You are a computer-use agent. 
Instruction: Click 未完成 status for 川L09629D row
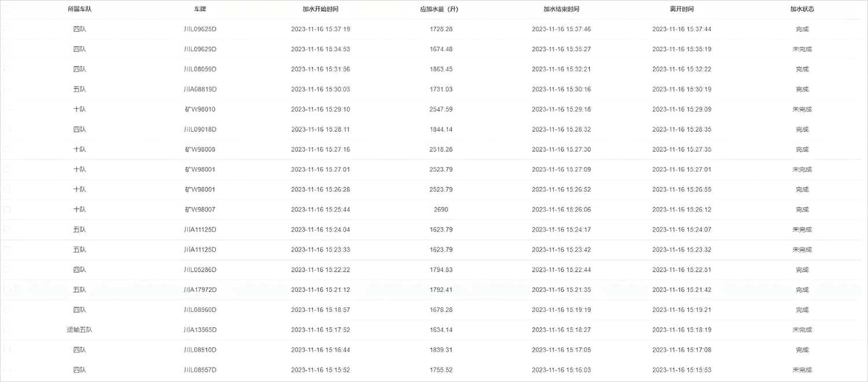(802, 49)
